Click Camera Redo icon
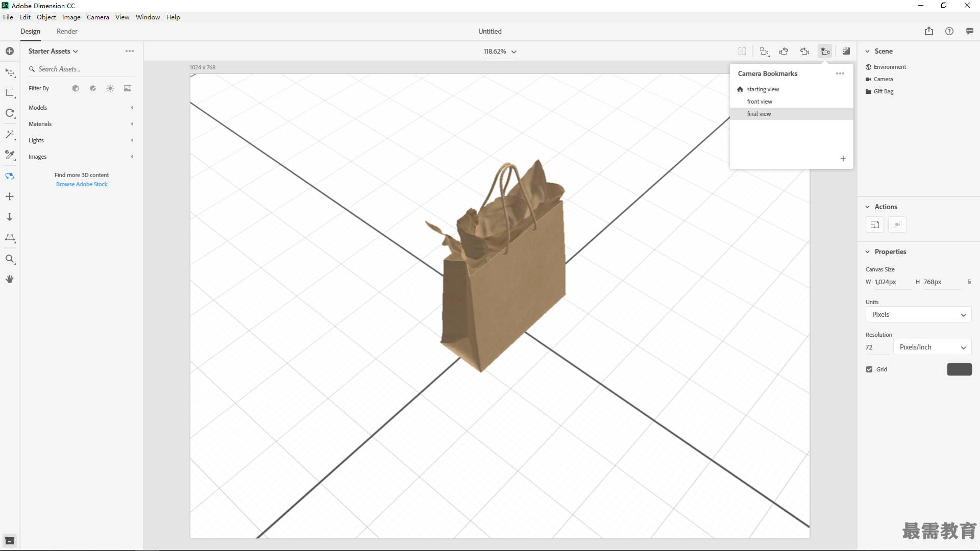 tap(805, 51)
